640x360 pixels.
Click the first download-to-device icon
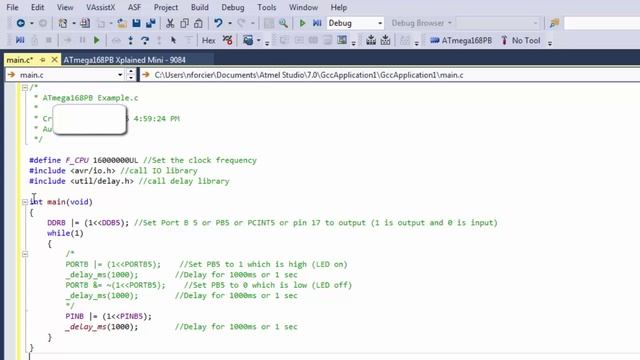point(371,40)
